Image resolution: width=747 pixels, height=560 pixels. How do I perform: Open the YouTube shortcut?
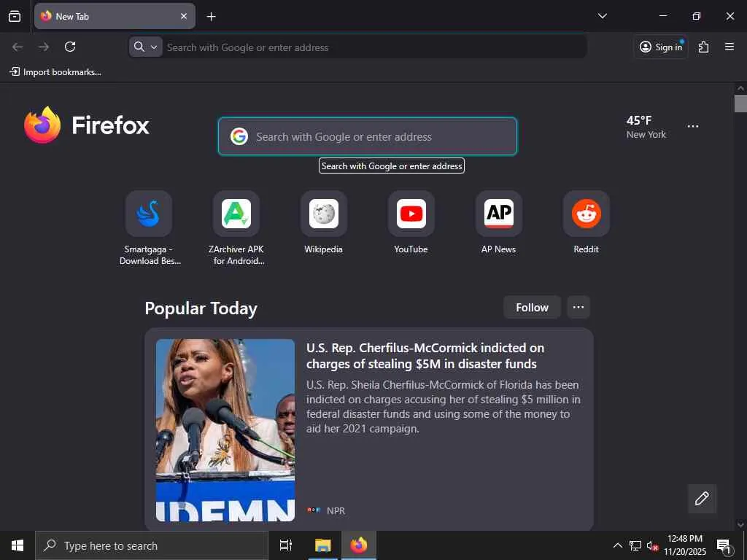pyautogui.click(x=411, y=222)
